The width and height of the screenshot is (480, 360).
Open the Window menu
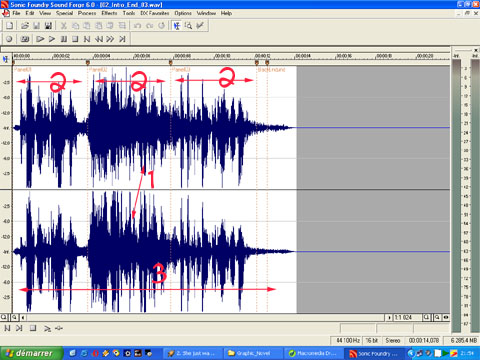(x=206, y=13)
